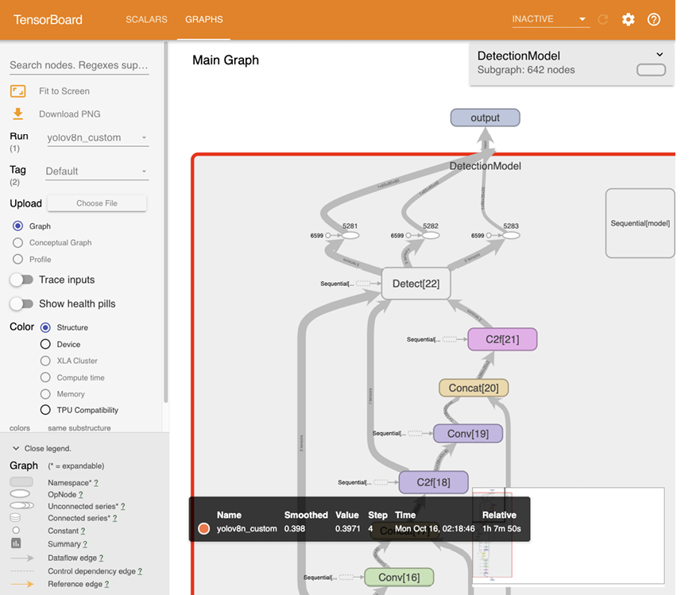Screen dimensions: 700x595
Task: Click Fit to Screen label
Action: coord(64,91)
